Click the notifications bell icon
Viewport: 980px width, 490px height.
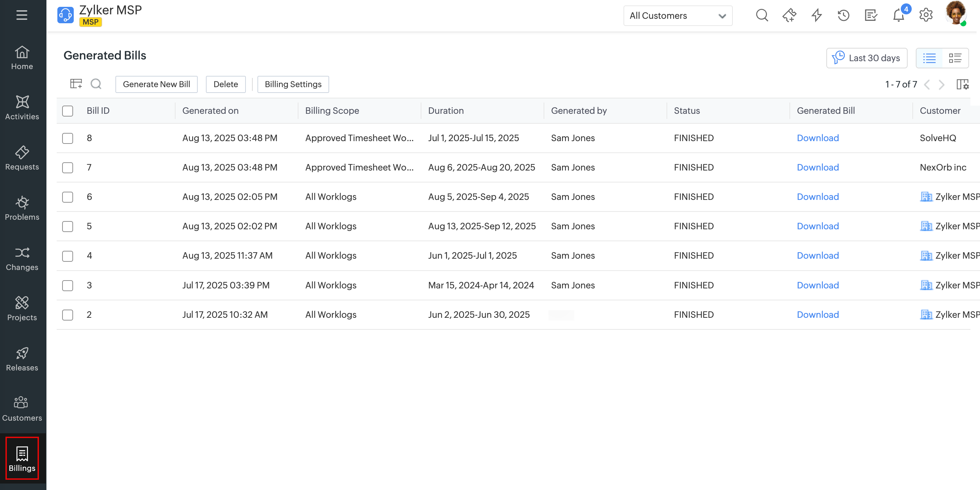pyautogui.click(x=899, y=16)
